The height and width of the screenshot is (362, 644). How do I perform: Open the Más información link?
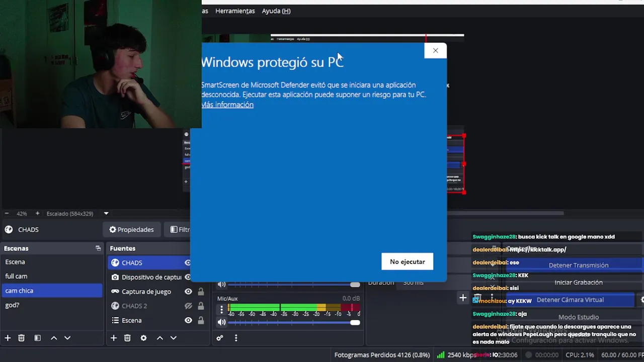point(227,105)
